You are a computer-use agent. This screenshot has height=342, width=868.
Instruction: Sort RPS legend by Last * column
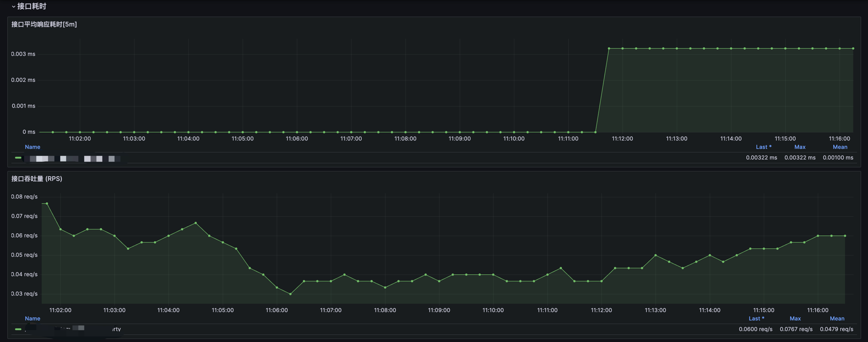[756, 319]
